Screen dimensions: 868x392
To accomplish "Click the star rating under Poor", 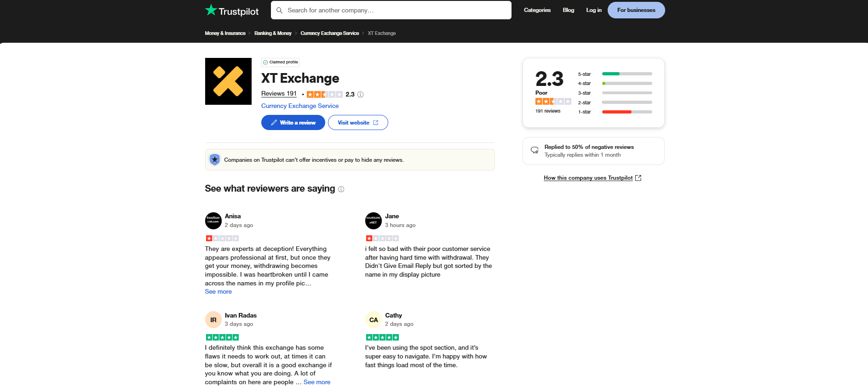I will tap(553, 102).
